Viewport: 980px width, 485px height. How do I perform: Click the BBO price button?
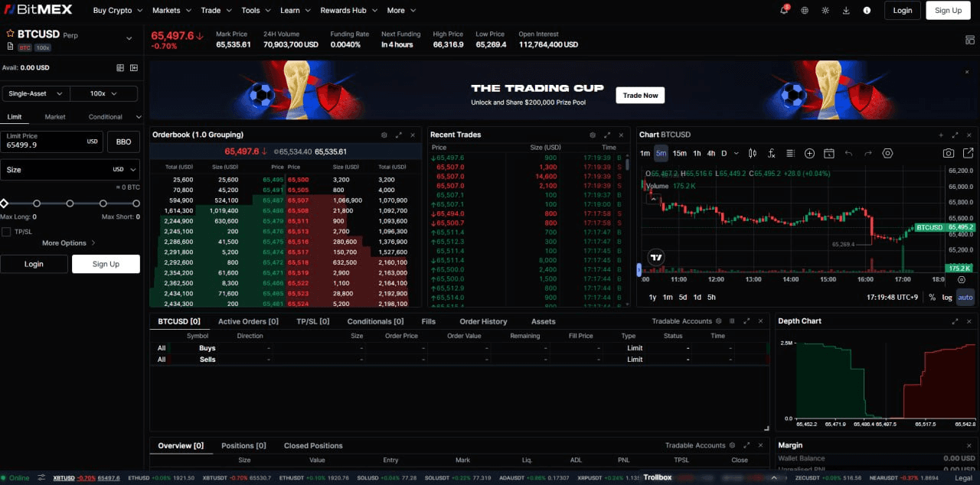[x=123, y=142]
